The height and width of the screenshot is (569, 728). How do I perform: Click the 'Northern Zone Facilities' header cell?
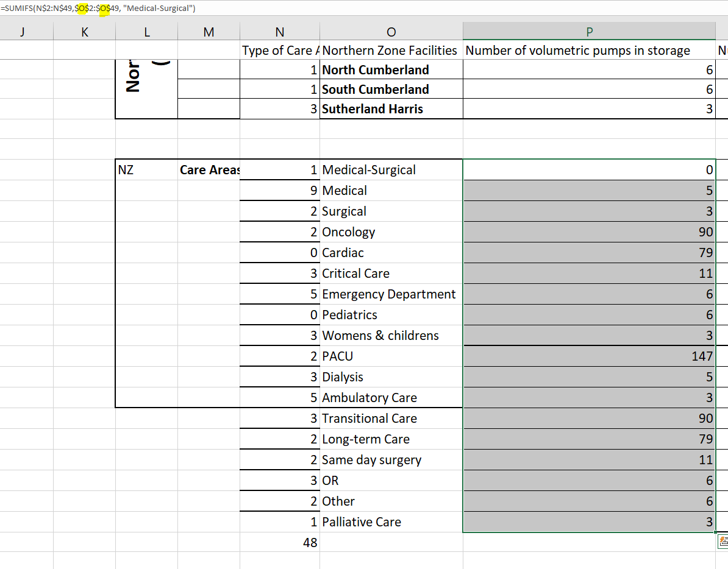click(391, 50)
